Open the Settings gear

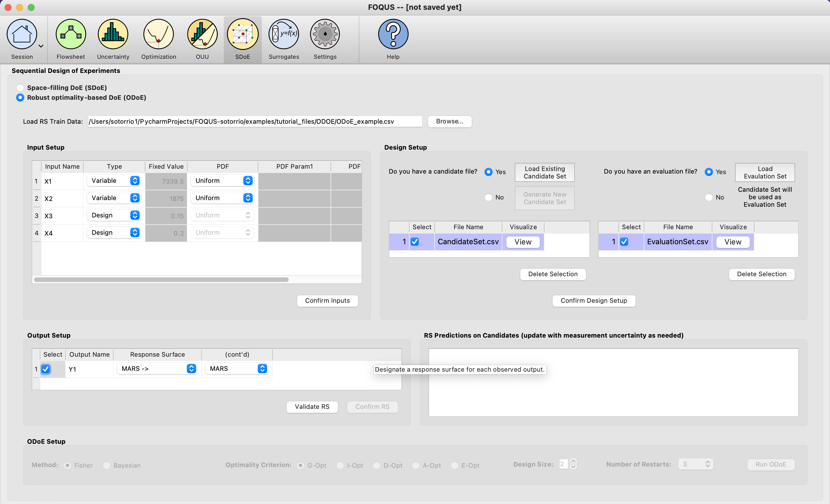pyautogui.click(x=325, y=39)
